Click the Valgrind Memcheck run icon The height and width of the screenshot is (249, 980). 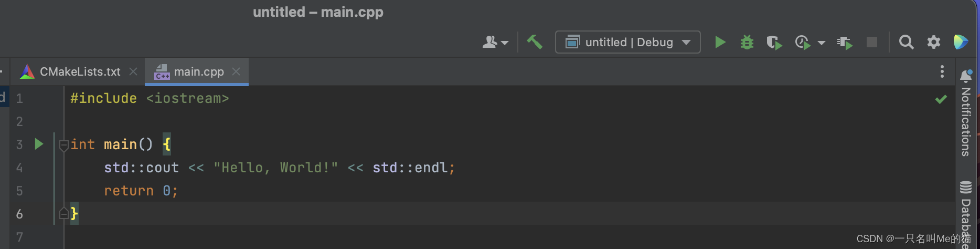844,43
